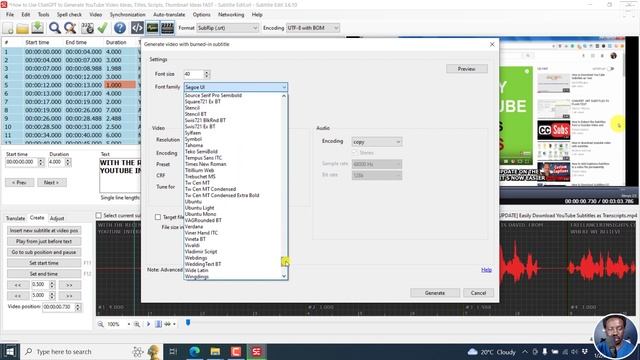This screenshot has width=640, height=360.
Task: Click the Save subtitle download-arrow icon
Action: (38, 28)
